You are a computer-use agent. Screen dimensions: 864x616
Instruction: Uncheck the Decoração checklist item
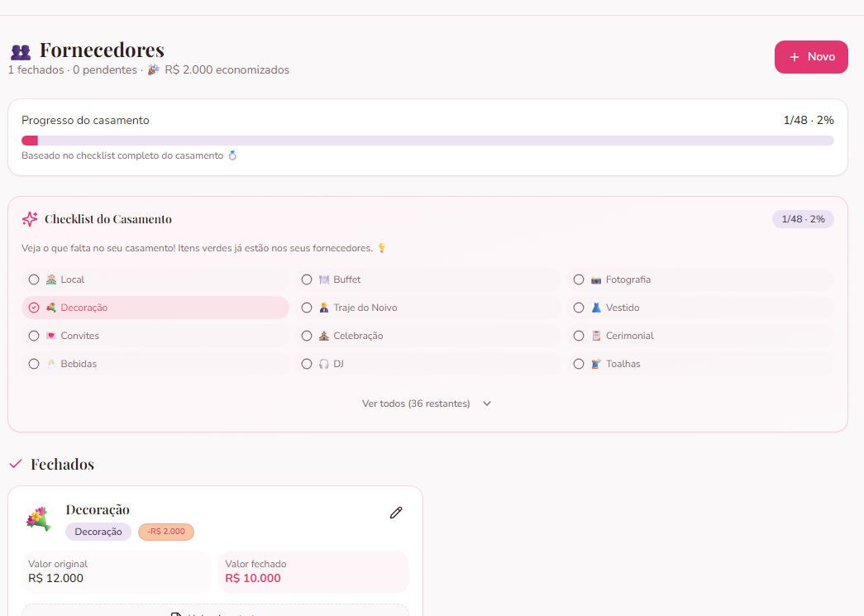tap(34, 308)
